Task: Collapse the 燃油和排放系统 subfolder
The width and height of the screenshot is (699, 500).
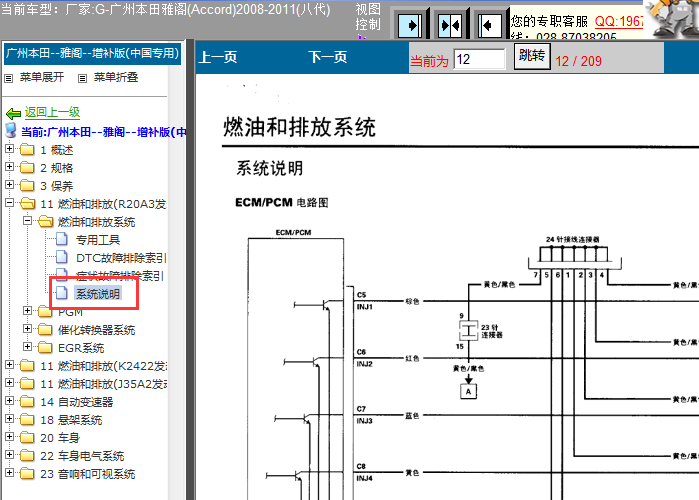Action: click(27, 221)
